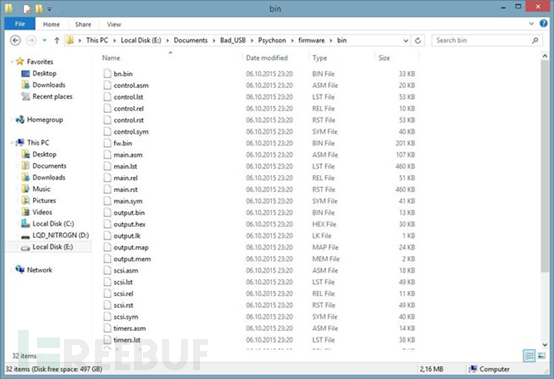
Task: Select the control.sym file
Action: 131,132
